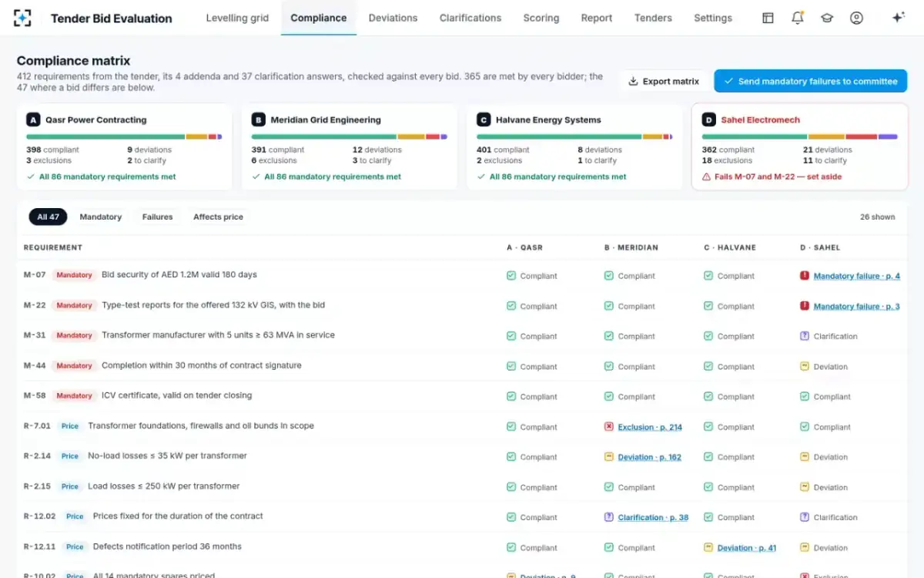Viewport: 924px width, 578px height.
Task: Open Clarification p. 38 link
Action: 653,518
